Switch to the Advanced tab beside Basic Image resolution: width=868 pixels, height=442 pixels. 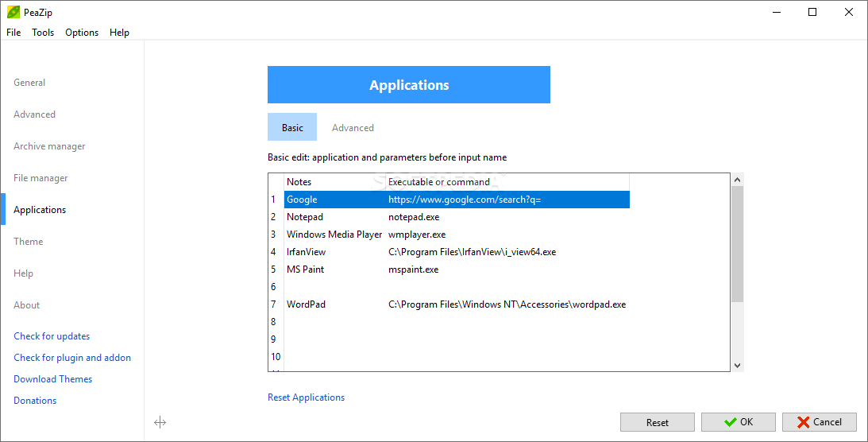pos(353,127)
